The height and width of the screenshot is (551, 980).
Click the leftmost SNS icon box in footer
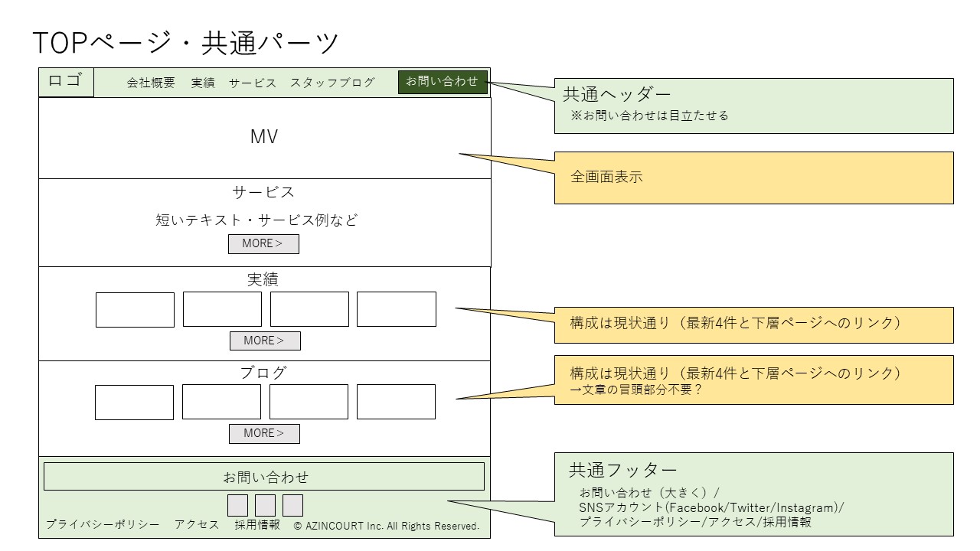238,505
